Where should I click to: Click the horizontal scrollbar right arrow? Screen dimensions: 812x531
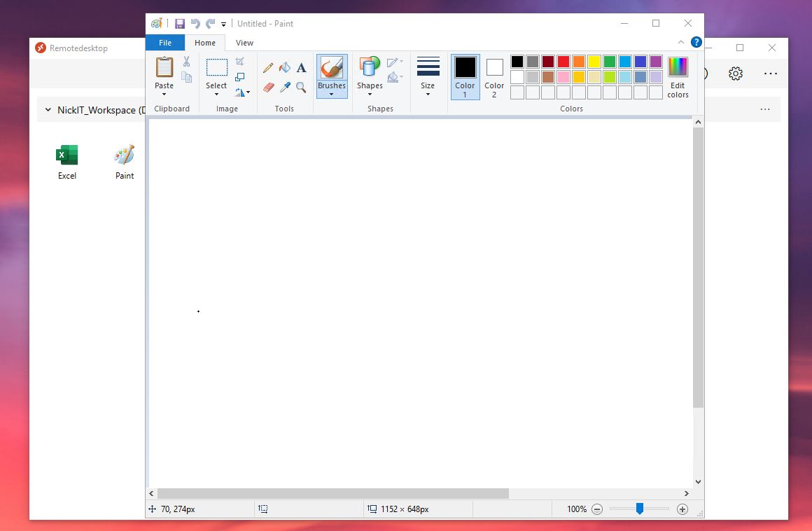tap(687, 494)
